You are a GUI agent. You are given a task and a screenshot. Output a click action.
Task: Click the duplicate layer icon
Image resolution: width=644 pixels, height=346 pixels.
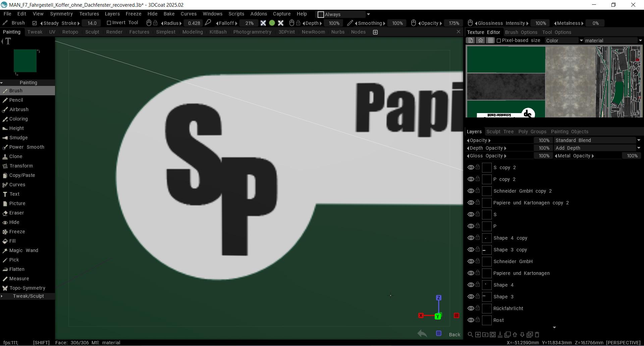coord(507,335)
